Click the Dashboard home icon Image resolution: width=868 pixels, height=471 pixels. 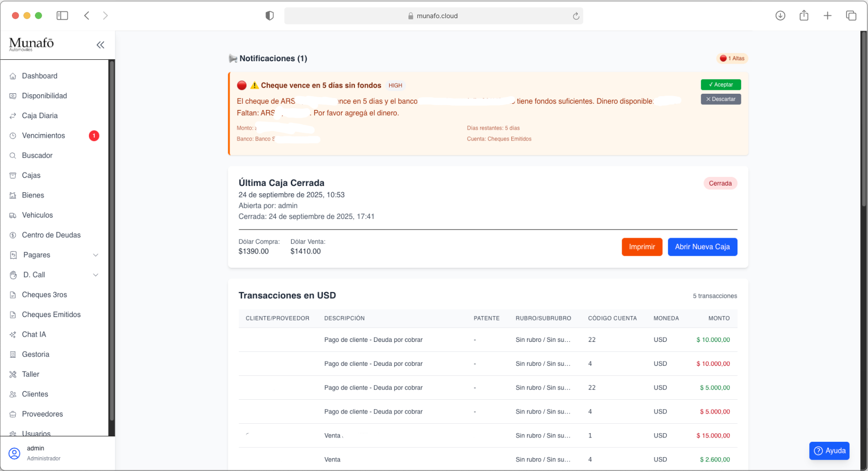(13, 76)
